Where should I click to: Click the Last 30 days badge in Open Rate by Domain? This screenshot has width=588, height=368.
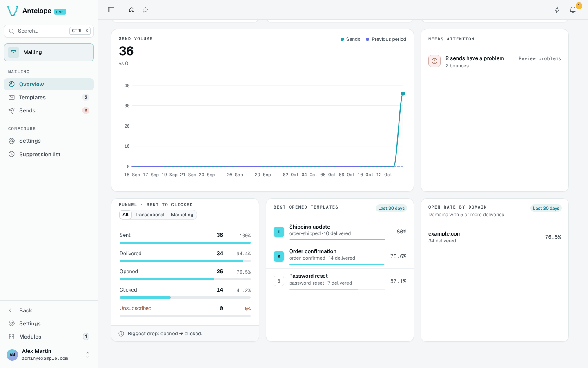546,208
